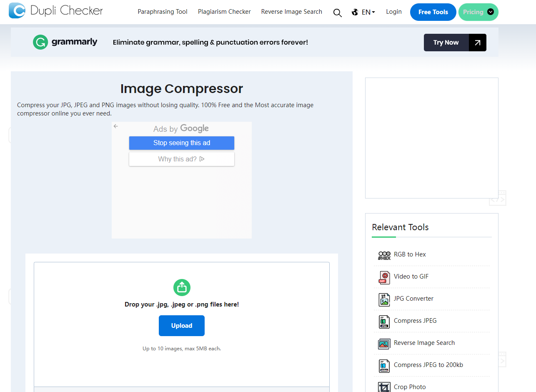Image resolution: width=536 pixels, height=392 pixels.
Task: Open the JPG Converter link
Action: (x=413, y=299)
